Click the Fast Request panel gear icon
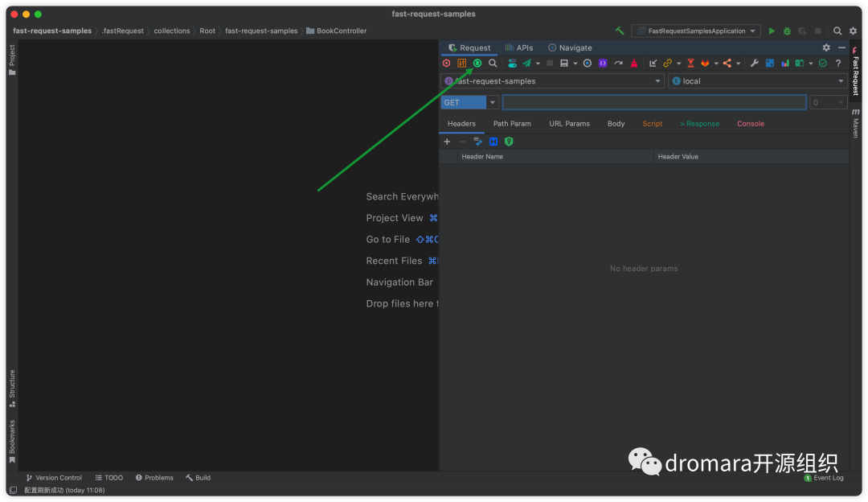868x502 pixels. click(826, 47)
